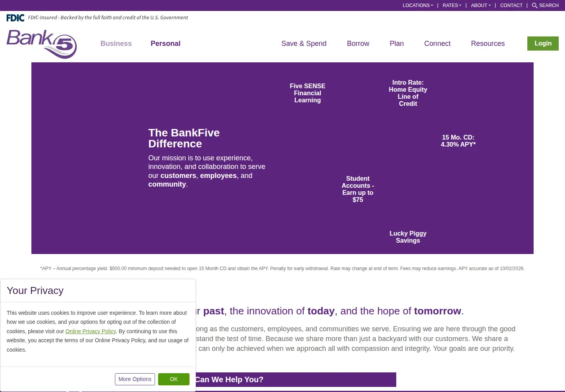Viewport: 565px width, 392px height.
Task: Open the Save & Spend menu
Action: pos(304,44)
